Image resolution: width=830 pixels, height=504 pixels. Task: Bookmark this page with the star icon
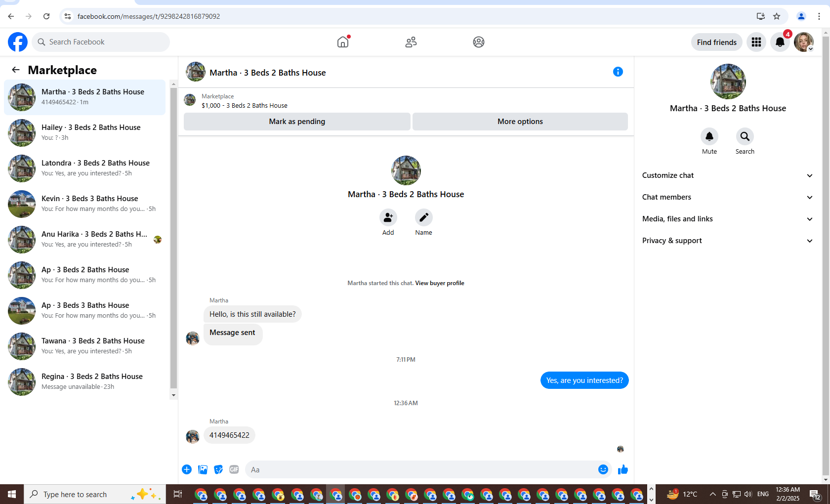coord(777,16)
